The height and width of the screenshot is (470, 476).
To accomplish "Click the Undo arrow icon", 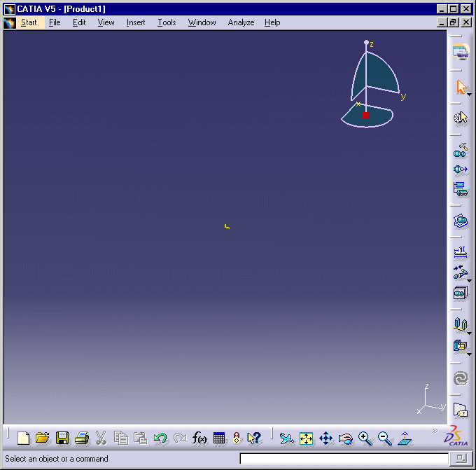I will 160,438.
